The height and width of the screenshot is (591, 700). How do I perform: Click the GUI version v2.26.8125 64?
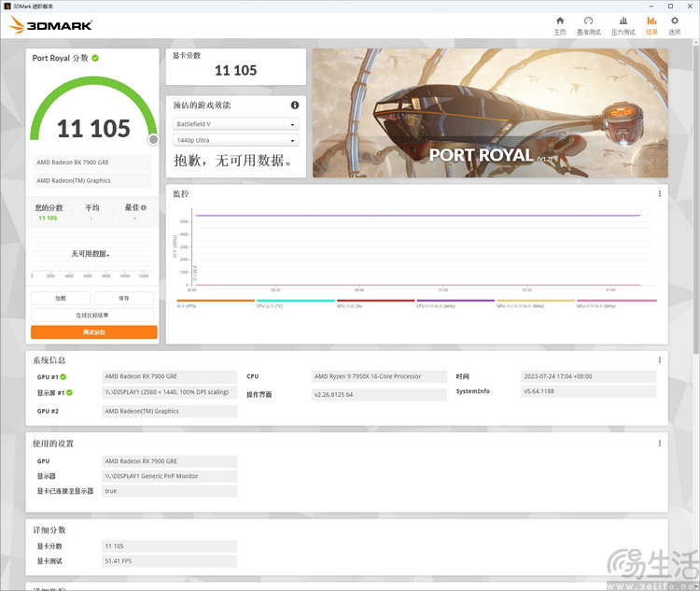[379, 394]
